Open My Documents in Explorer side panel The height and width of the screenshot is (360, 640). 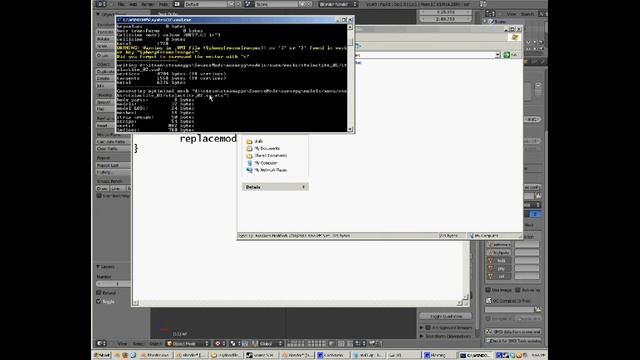[x=267, y=149]
